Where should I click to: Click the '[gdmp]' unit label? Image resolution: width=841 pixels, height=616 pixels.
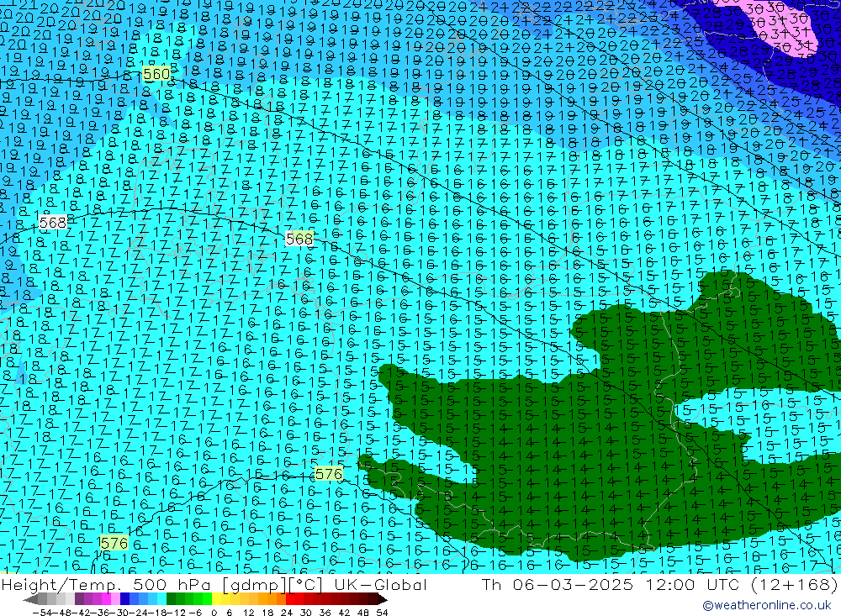click(254, 584)
